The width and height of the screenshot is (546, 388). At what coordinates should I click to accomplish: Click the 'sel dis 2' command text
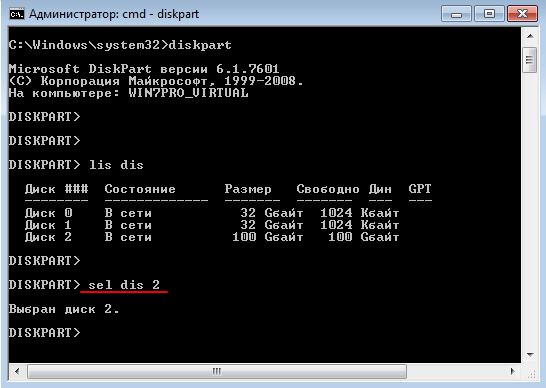(124, 285)
